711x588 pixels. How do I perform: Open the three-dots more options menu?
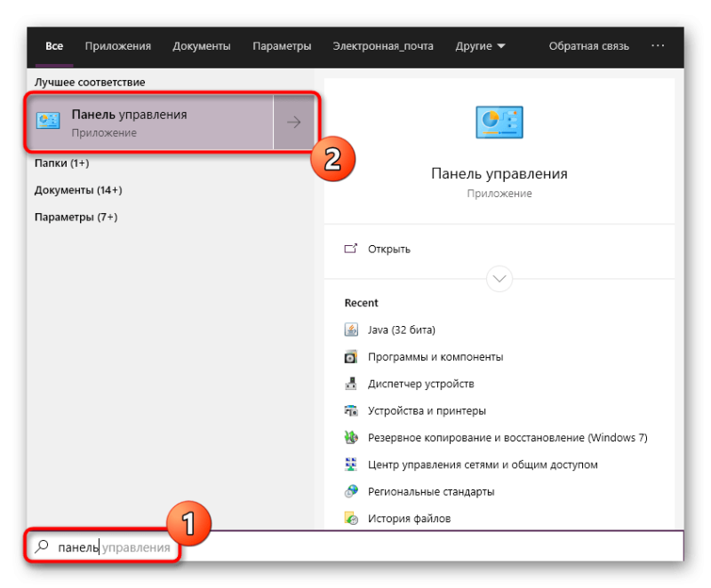pos(658,45)
